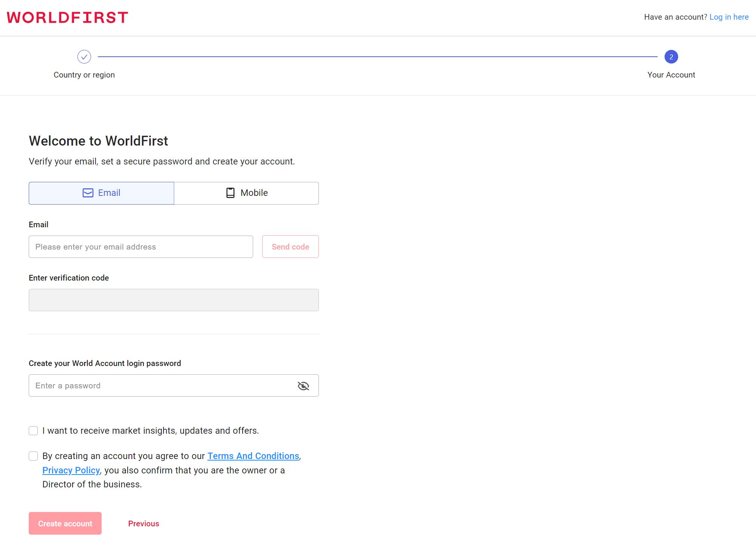Open the Log in here link
Image resolution: width=756 pixels, height=546 pixels.
click(x=729, y=17)
